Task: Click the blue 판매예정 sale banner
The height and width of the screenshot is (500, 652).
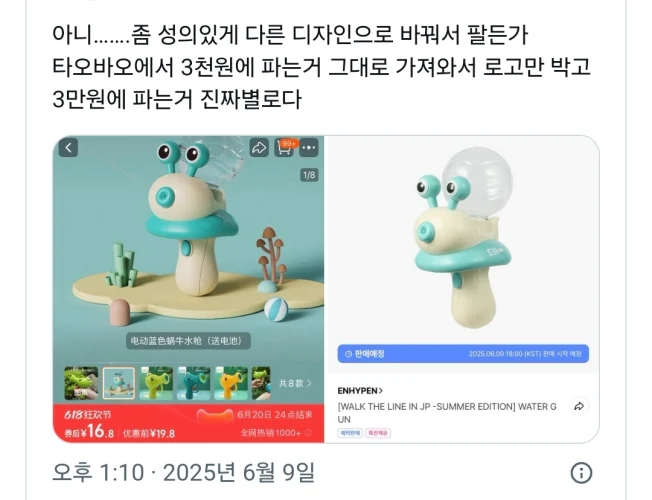Action: (x=463, y=354)
